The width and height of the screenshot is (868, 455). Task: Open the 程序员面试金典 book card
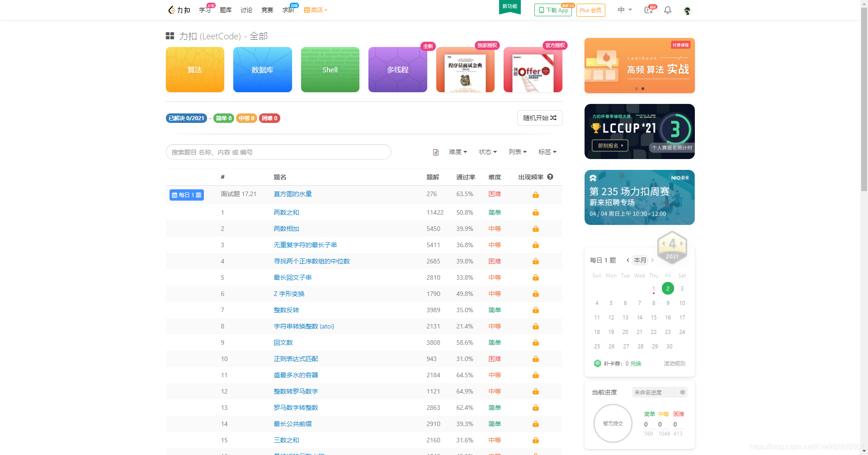click(465, 70)
